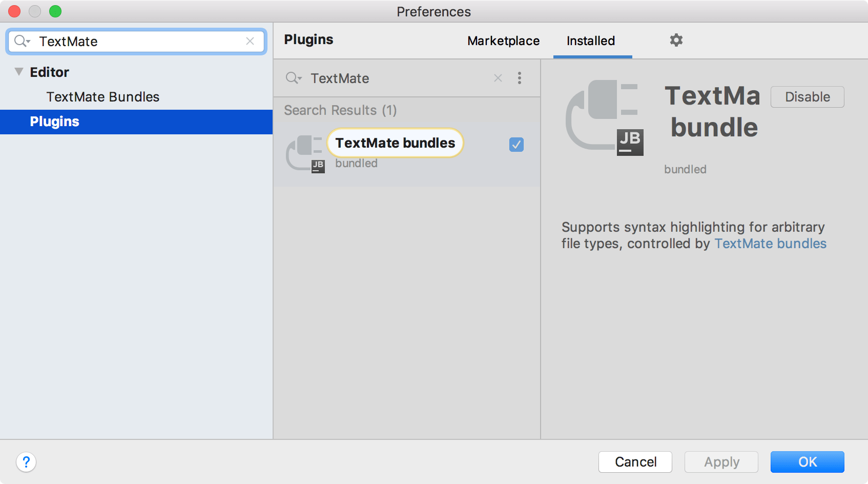The image size is (868, 484).
Task: Select TextMate Bundles in the sidebar tree
Action: click(102, 96)
